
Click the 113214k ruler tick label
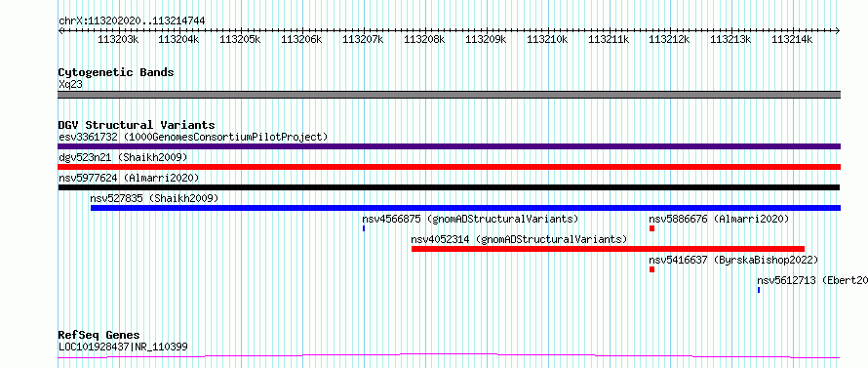tap(792, 40)
